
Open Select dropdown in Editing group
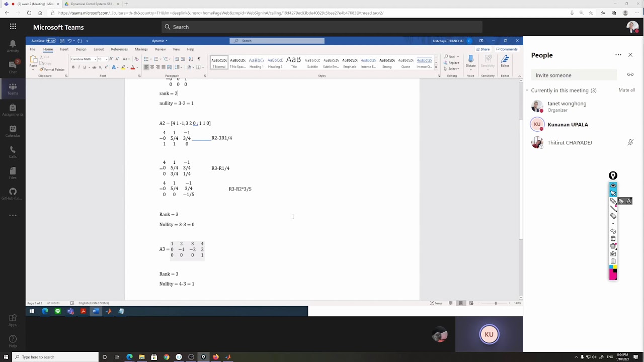point(452,69)
